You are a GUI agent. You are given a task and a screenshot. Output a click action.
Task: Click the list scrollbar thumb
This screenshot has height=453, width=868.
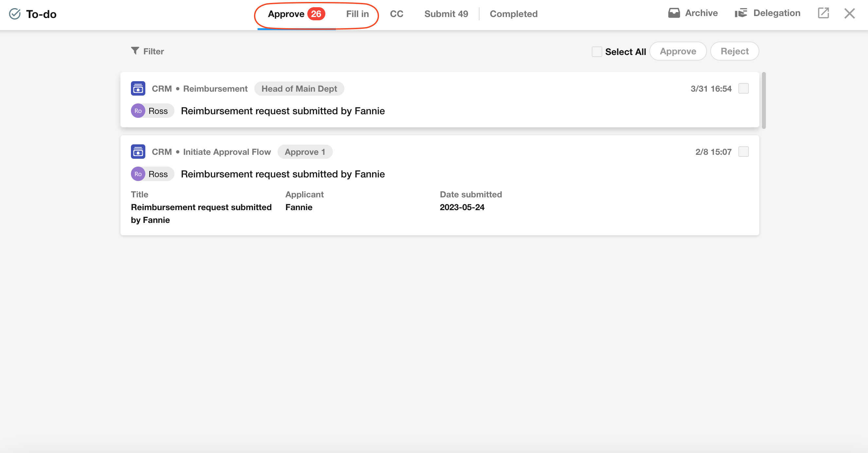pyautogui.click(x=764, y=100)
